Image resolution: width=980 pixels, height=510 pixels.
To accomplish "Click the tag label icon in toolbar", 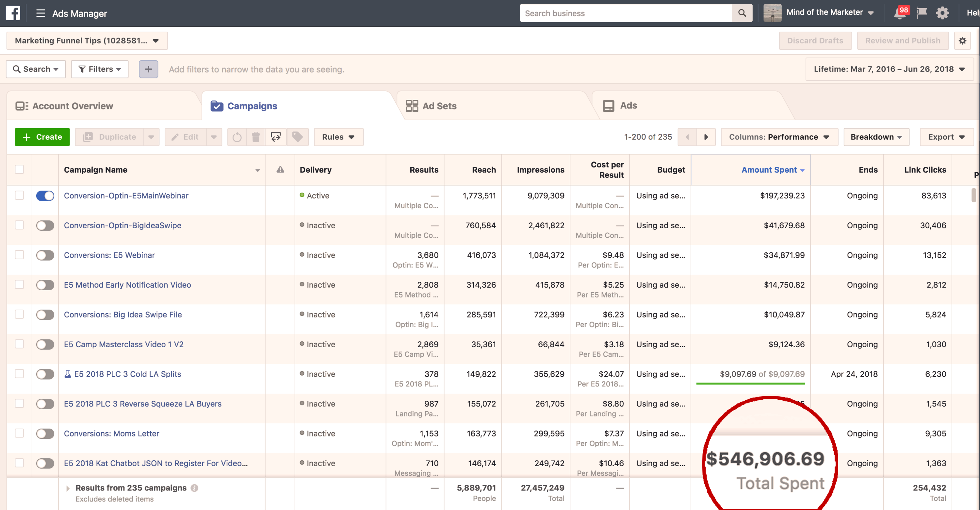I will tap(298, 137).
